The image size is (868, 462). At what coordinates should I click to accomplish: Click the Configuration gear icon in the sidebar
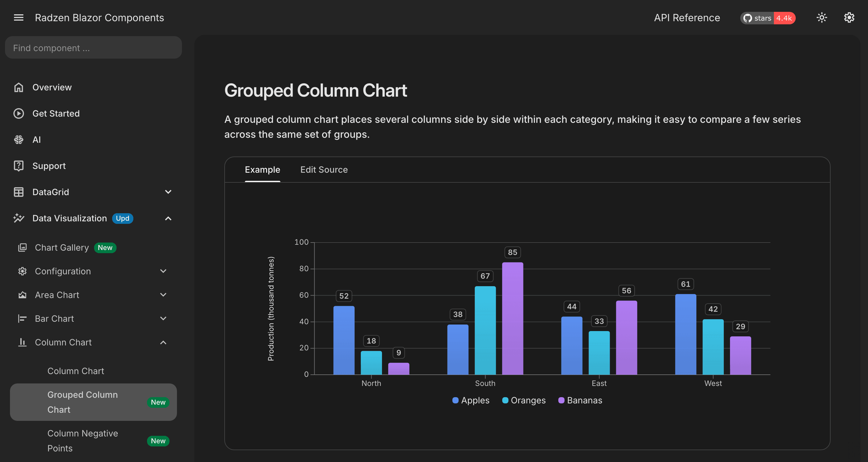(x=22, y=271)
